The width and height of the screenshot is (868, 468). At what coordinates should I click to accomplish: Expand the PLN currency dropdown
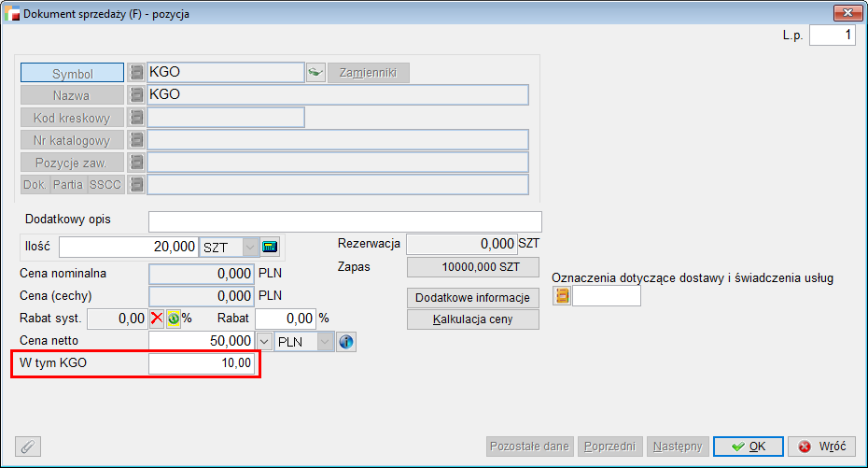325,342
